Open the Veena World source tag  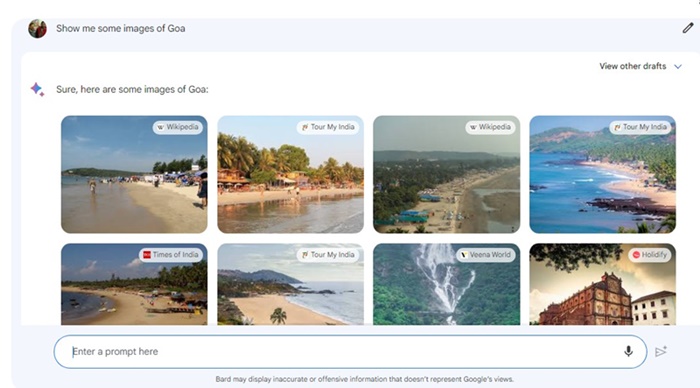pos(486,255)
